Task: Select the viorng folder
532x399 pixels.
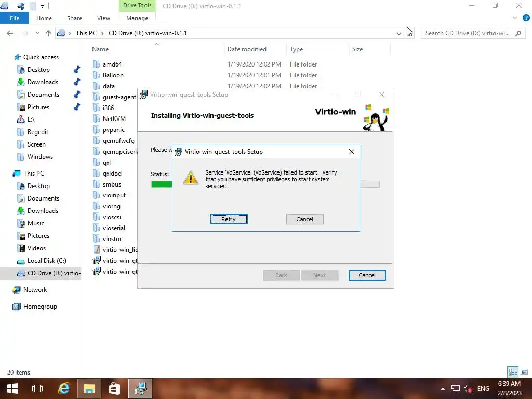Action: (x=111, y=206)
